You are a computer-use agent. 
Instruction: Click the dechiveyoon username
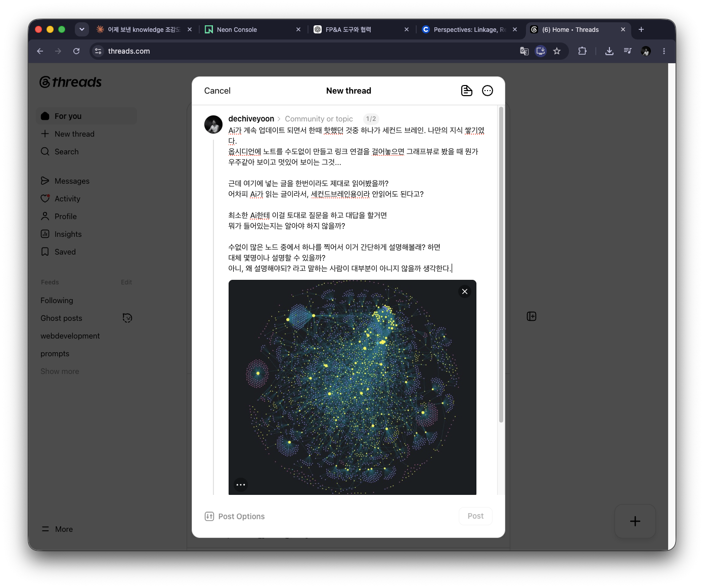pos(251,119)
